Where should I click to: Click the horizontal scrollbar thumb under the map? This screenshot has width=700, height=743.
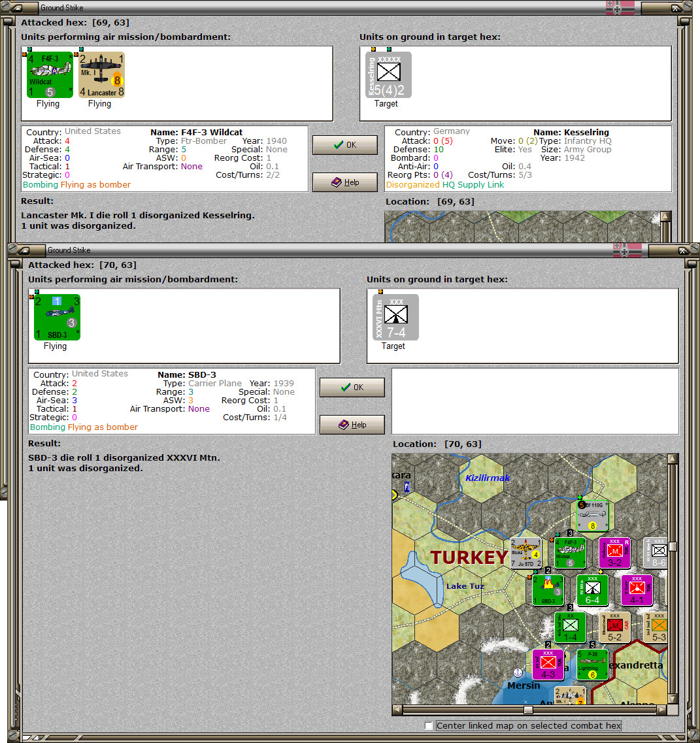point(528,710)
